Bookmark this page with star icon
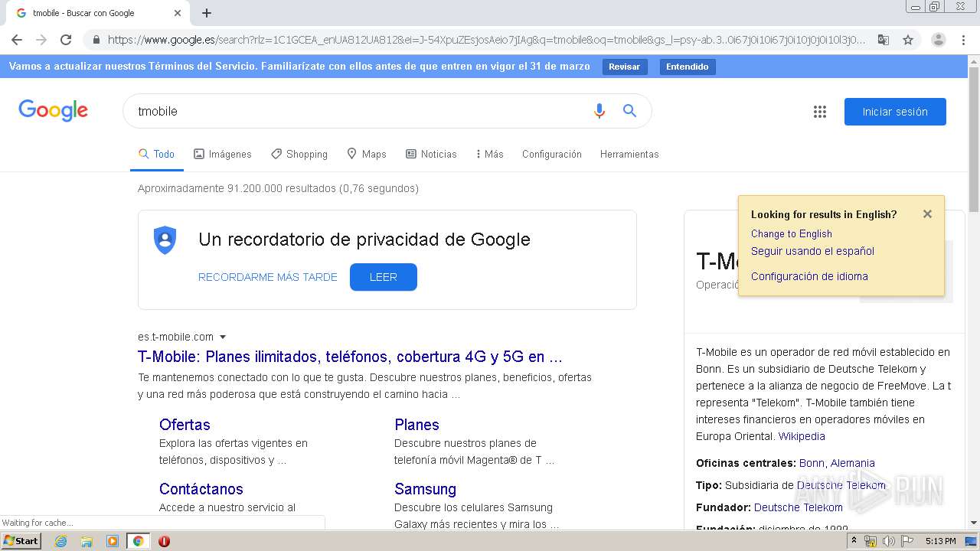Image resolution: width=980 pixels, height=551 pixels. (x=908, y=40)
